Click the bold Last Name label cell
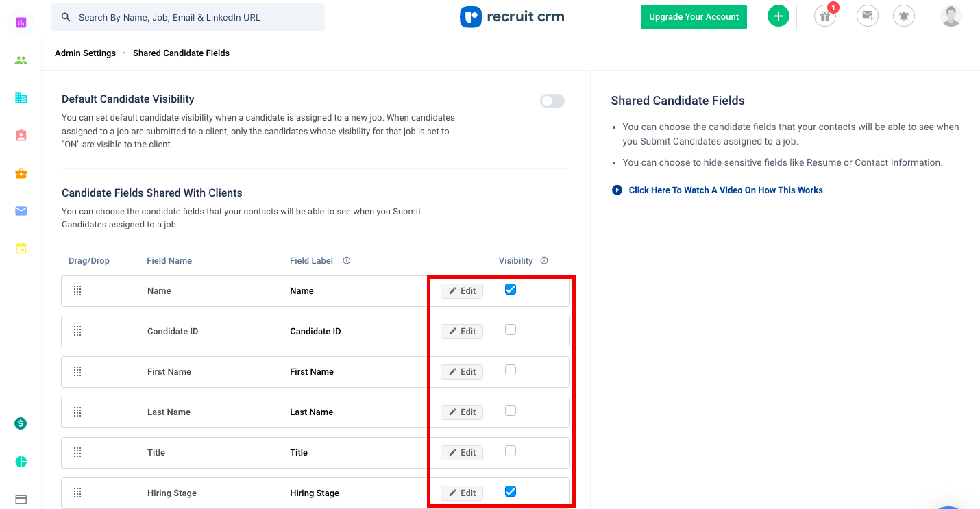The height and width of the screenshot is (509, 980). coord(311,412)
